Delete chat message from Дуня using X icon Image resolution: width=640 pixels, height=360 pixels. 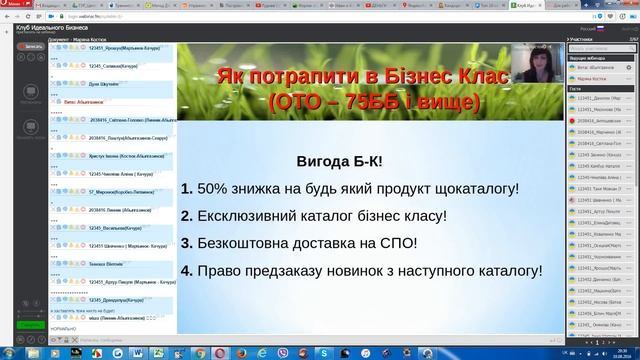click(x=53, y=84)
